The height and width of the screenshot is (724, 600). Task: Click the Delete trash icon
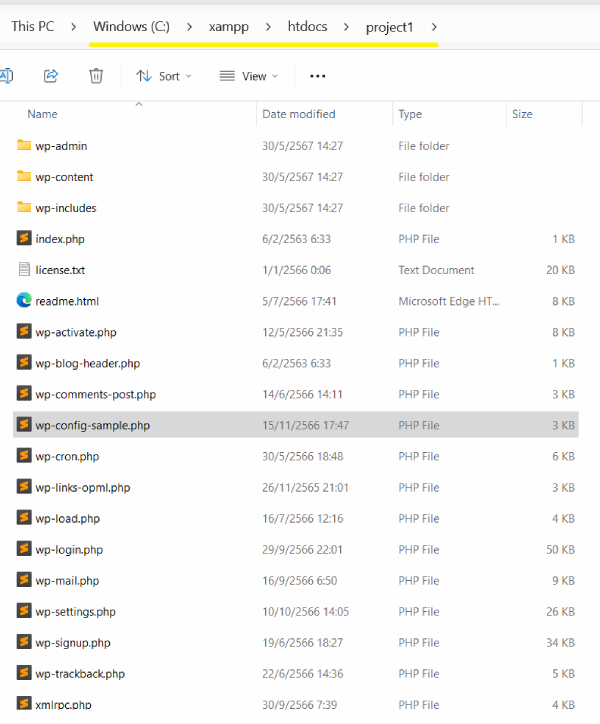click(x=96, y=75)
